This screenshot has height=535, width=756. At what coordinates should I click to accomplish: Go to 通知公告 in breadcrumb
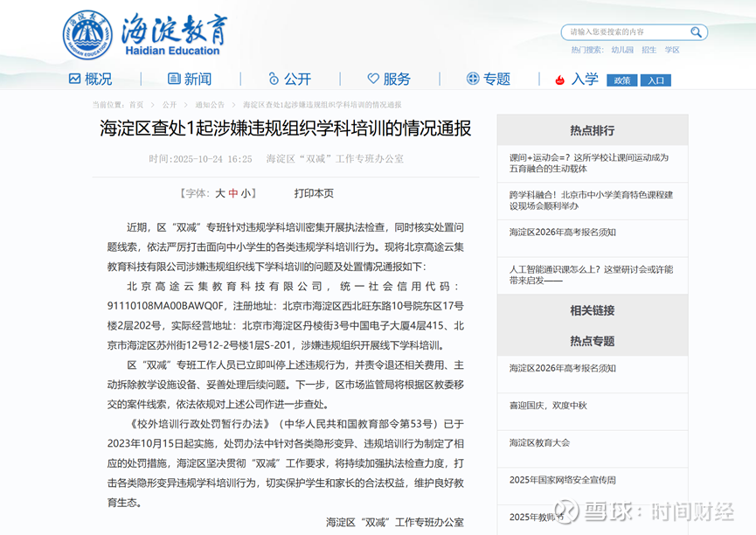(210, 105)
